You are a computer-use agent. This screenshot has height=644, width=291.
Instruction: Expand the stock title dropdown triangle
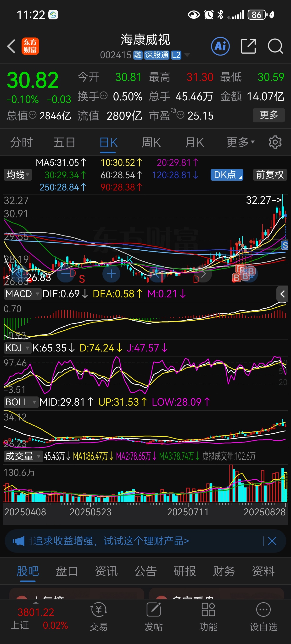187,55
